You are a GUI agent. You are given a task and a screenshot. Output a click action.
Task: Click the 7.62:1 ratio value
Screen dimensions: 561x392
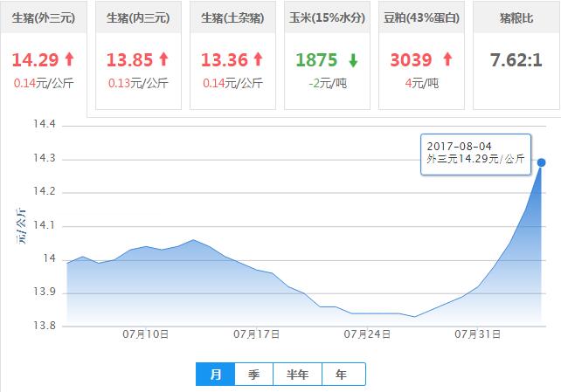[x=516, y=59]
